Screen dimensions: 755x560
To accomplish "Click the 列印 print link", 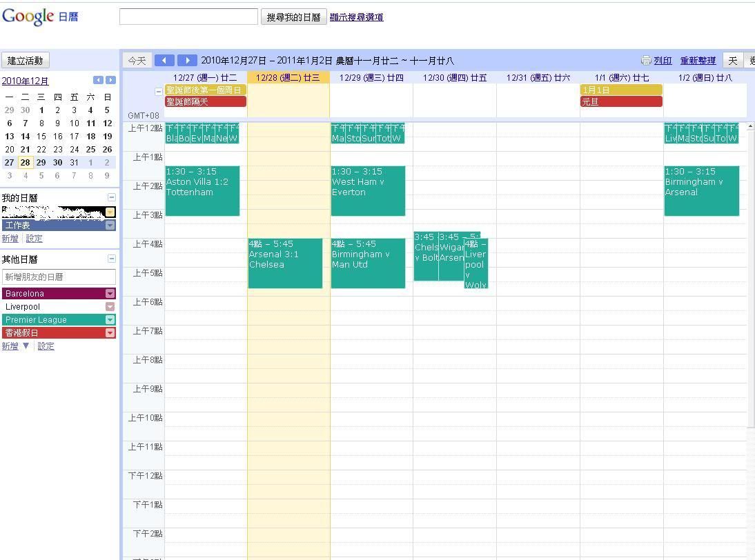I will coord(663,61).
